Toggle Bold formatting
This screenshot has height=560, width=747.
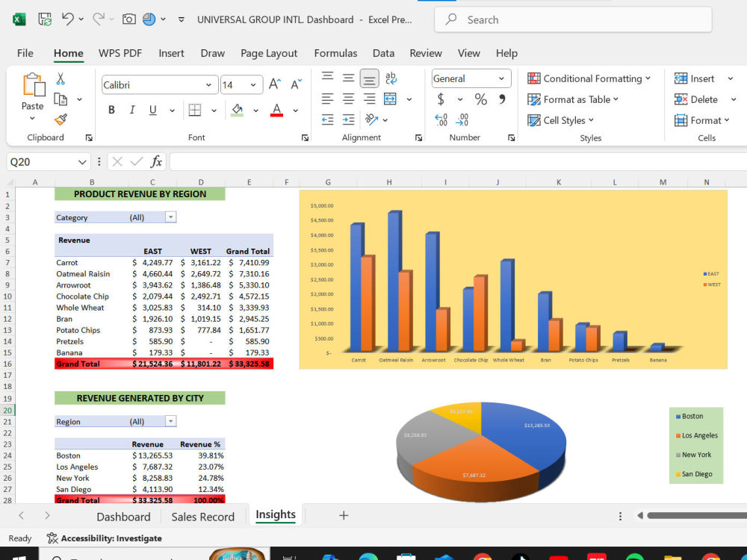[x=111, y=110]
